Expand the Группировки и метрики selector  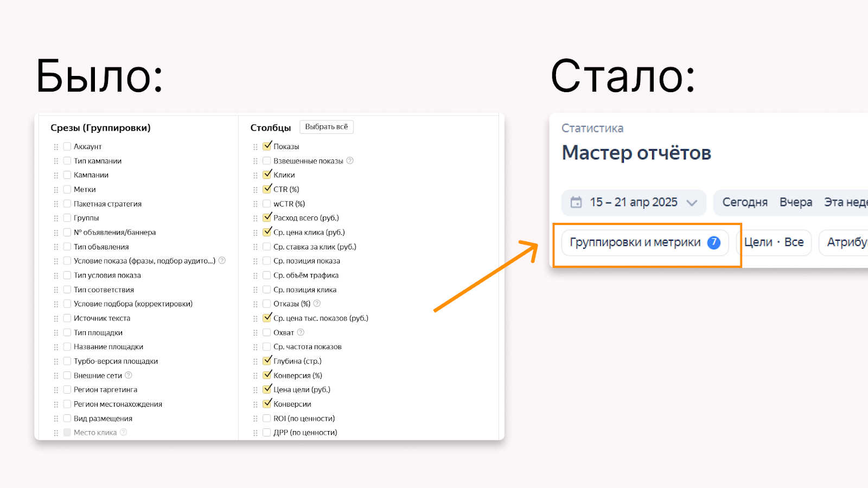coord(635,242)
